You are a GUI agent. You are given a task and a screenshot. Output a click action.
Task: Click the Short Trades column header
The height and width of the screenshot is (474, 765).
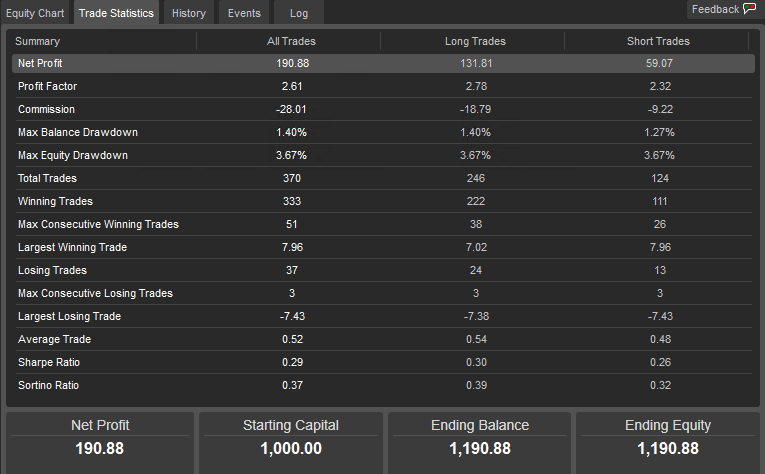click(x=658, y=41)
